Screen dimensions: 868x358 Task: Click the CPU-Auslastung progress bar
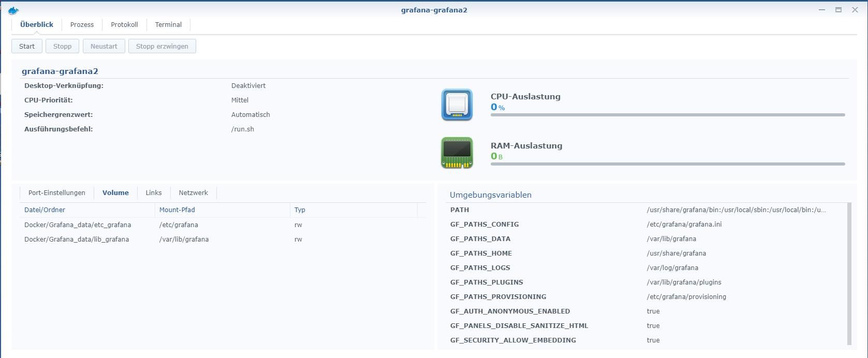click(668, 115)
